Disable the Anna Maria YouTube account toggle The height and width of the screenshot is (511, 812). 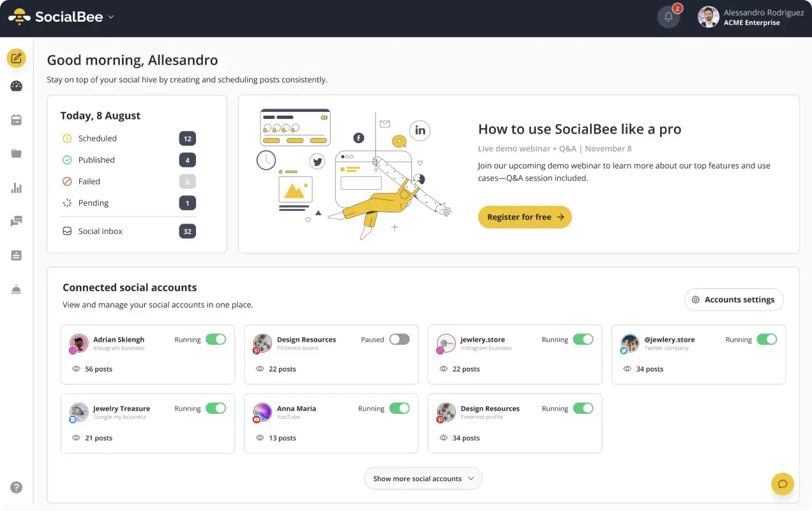(x=400, y=408)
